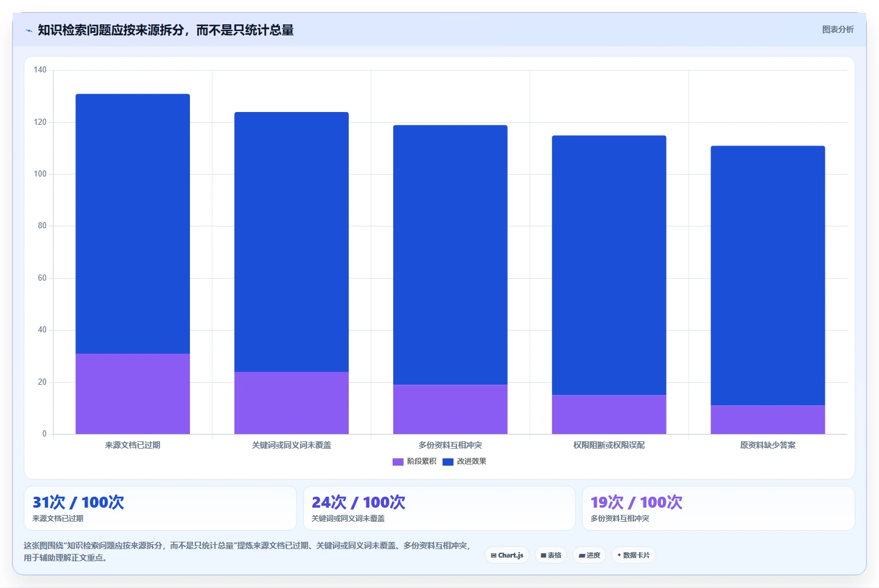
Task: Click the y-axis value 100
Action: [x=40, y=174]
